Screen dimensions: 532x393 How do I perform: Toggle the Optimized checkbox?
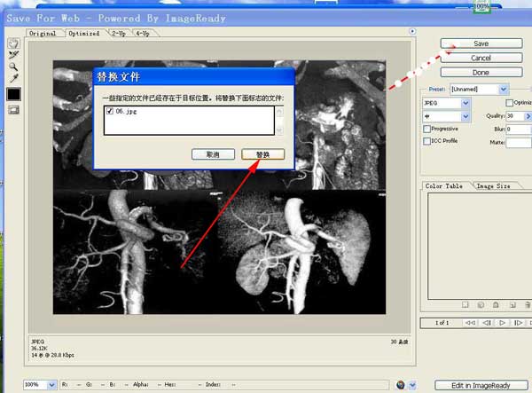tap(509, 103)
